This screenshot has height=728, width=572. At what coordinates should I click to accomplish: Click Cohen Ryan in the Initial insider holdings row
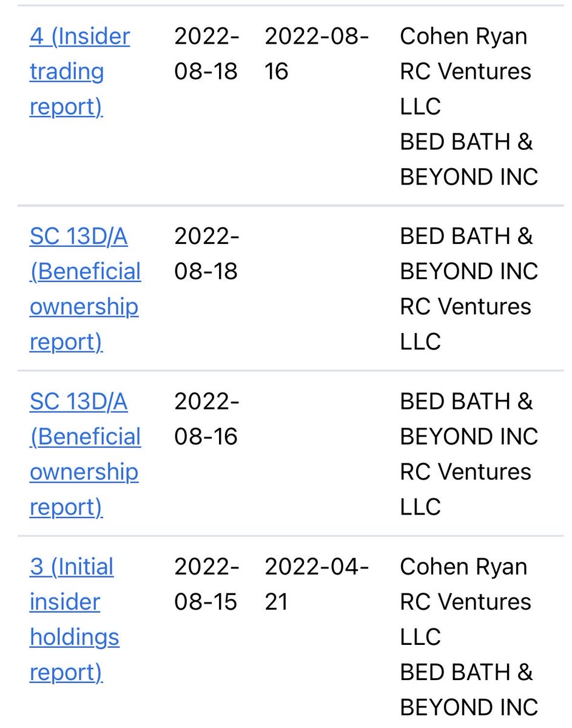coord(463,567)
